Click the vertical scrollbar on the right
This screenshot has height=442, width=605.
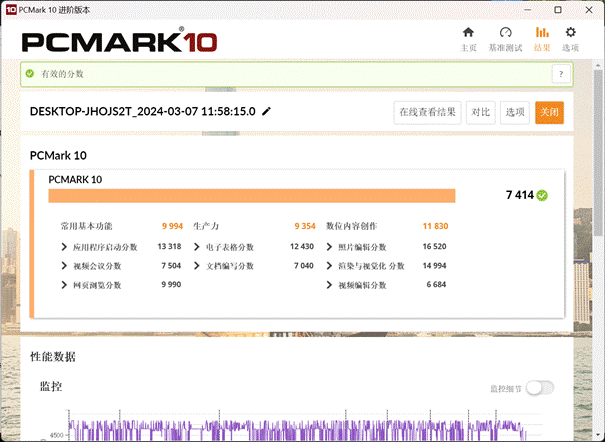[598, 150]
